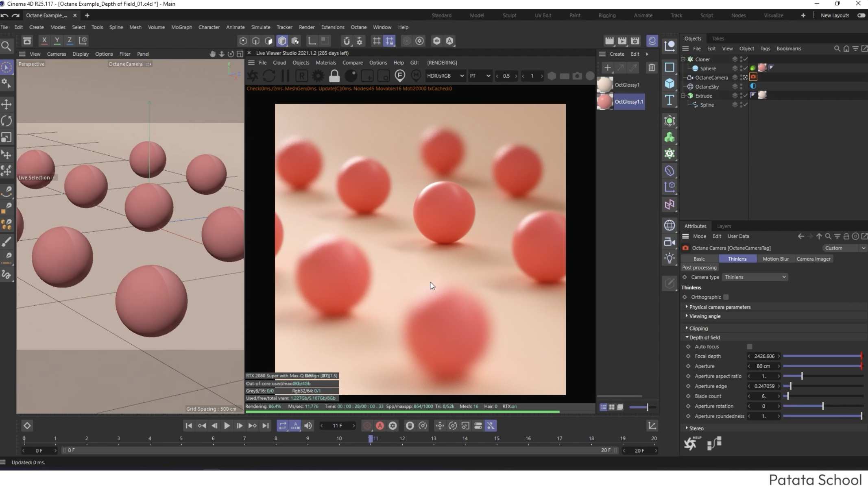Select the Move tool in left toolbar
Image resolution: width=868 pixels, height=487 pixels.
click(7, 104)
